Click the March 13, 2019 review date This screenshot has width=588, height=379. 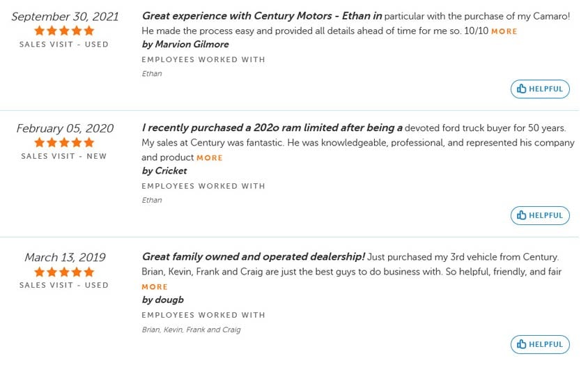click(x=64, y=257)
